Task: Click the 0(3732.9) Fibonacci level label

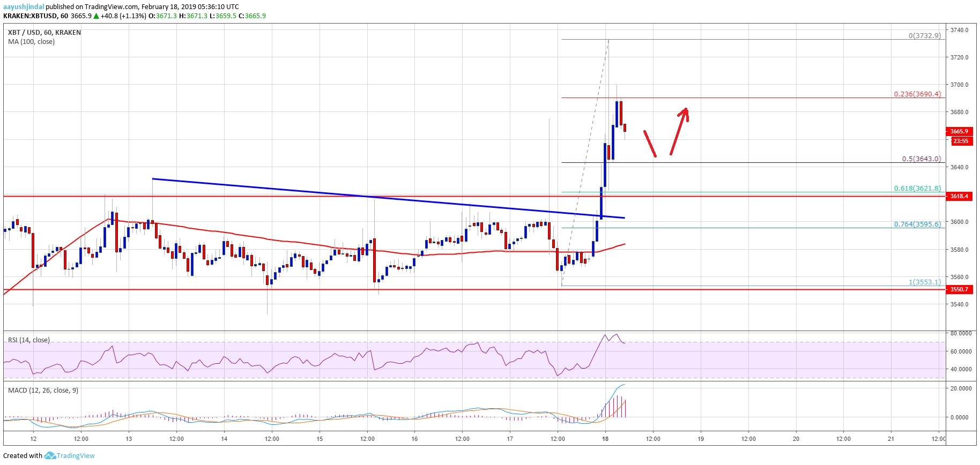Action: [x=925, y=36]
